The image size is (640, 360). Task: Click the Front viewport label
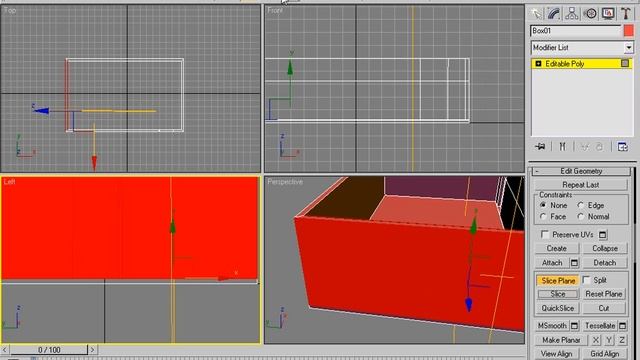click(275, 10)
